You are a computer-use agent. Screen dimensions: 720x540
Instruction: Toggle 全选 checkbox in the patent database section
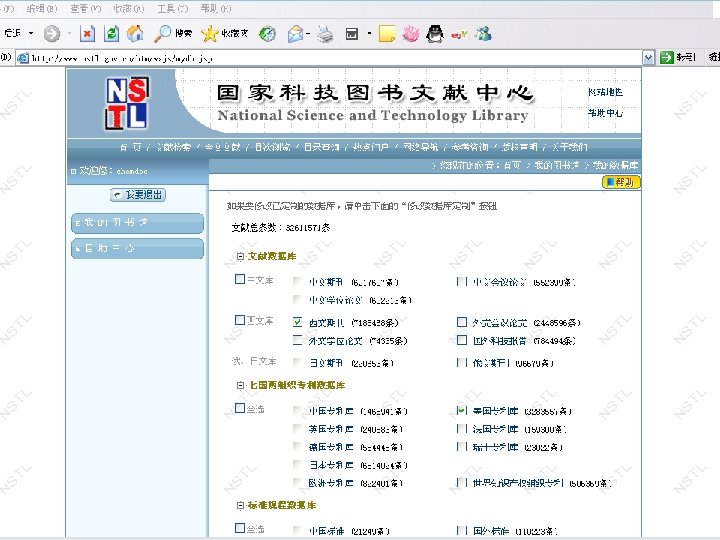point(240,408)
